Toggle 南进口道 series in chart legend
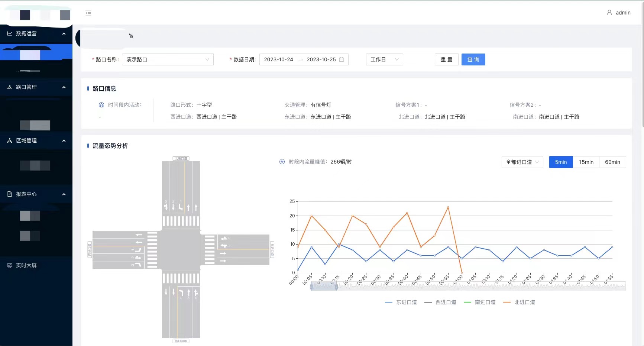 [480, 302]
